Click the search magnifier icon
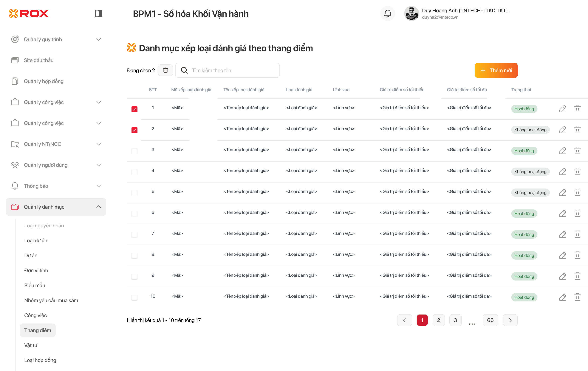This screenshot has width=588, height=371. [x=184, y=70]
